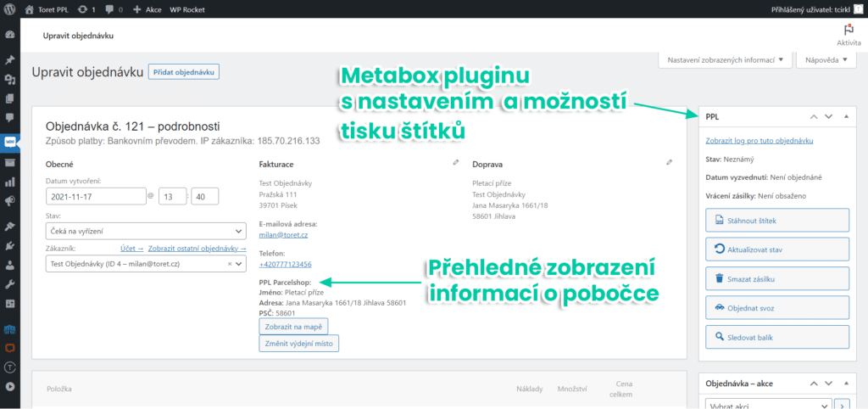Open Zobrazit log pro tuto objednávku
868x409 pixels.
759,141
